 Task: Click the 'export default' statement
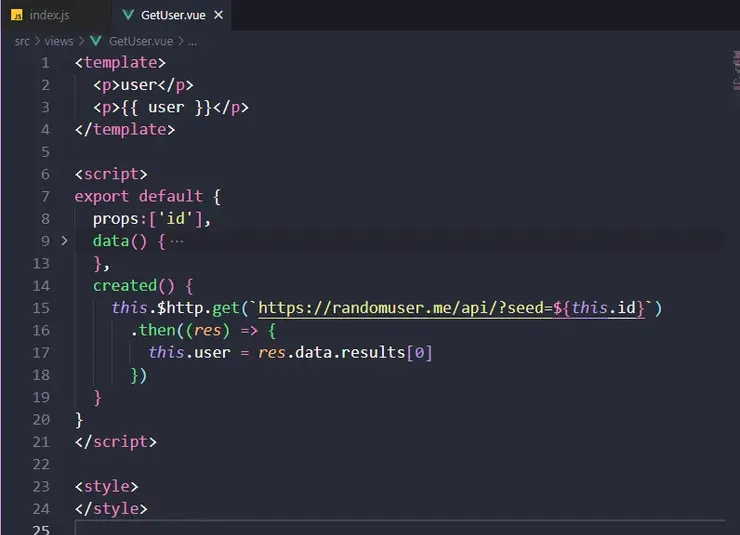click(138, 196)
